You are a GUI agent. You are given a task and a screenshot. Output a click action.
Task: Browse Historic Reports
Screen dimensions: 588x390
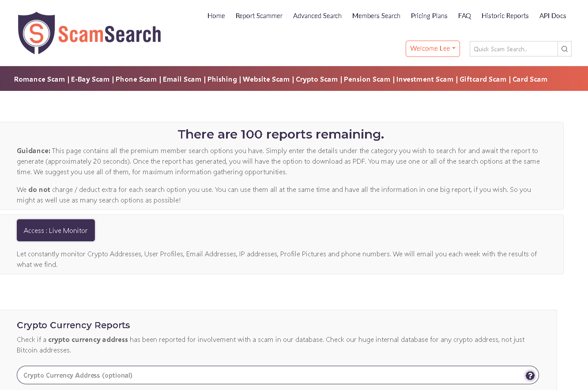[505, 16]
